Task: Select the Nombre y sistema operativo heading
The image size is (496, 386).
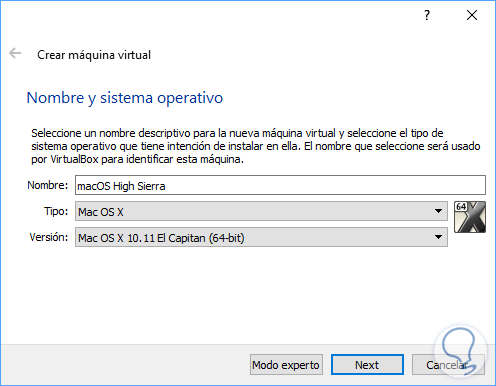Action: (125, 98)
